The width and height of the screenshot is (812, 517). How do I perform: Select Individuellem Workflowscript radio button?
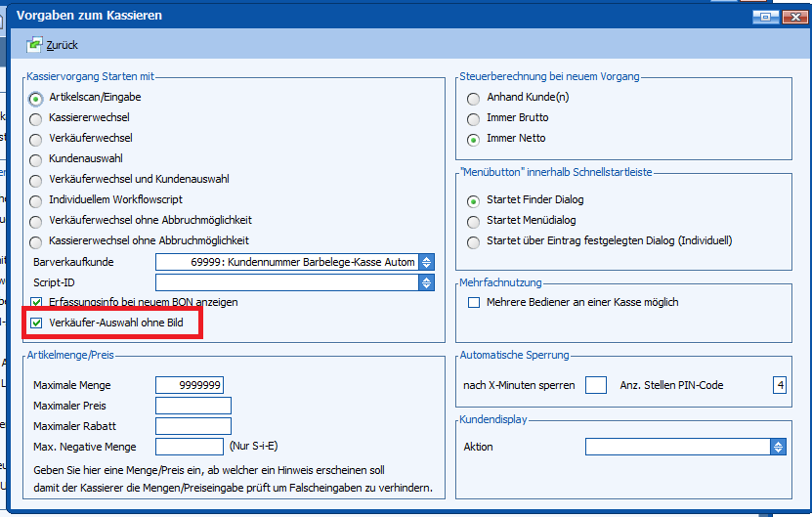(37, 200)
